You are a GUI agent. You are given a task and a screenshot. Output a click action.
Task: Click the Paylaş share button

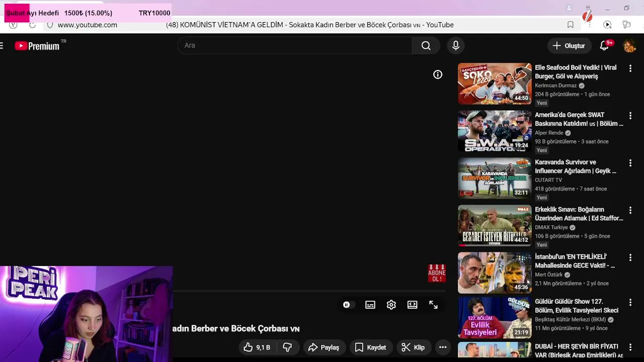click(324, 347)
